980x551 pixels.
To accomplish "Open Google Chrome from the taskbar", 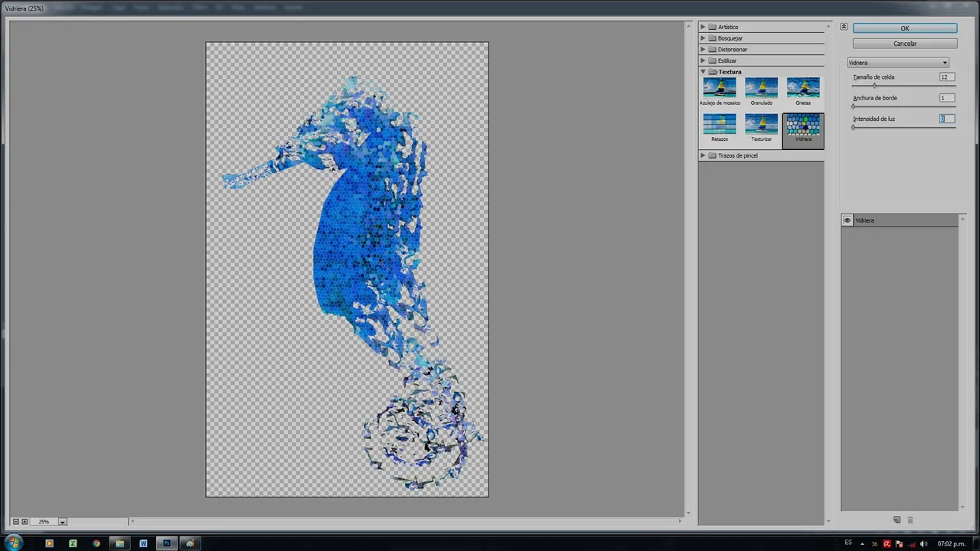I will [96, 543].
